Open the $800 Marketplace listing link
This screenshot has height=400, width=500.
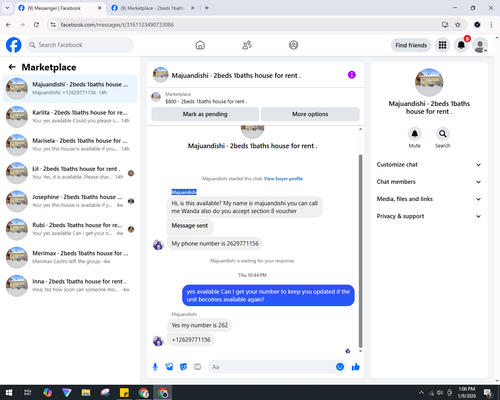206,101
